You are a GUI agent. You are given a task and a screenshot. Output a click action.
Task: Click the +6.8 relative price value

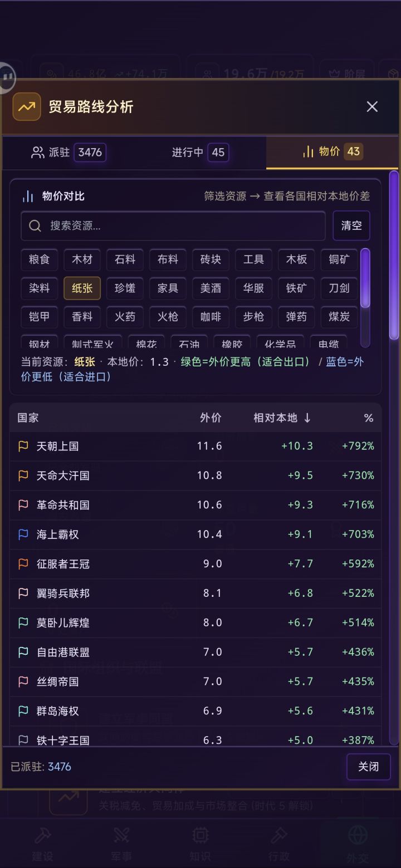point(300,594)
